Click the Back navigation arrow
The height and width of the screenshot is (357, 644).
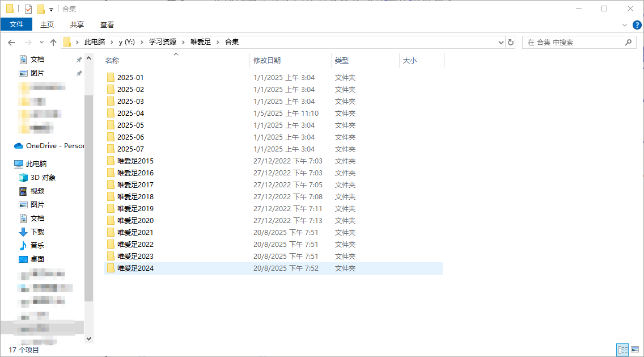tap(11, 43)
